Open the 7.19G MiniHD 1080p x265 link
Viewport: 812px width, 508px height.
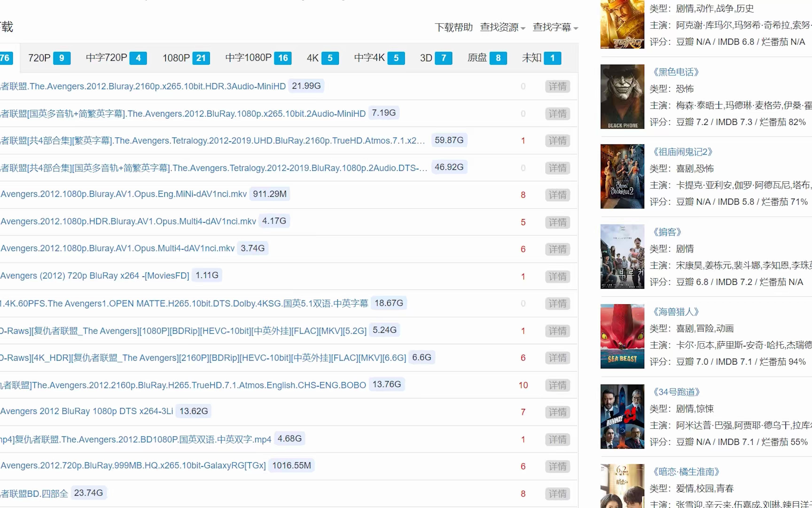click(183, 114)
